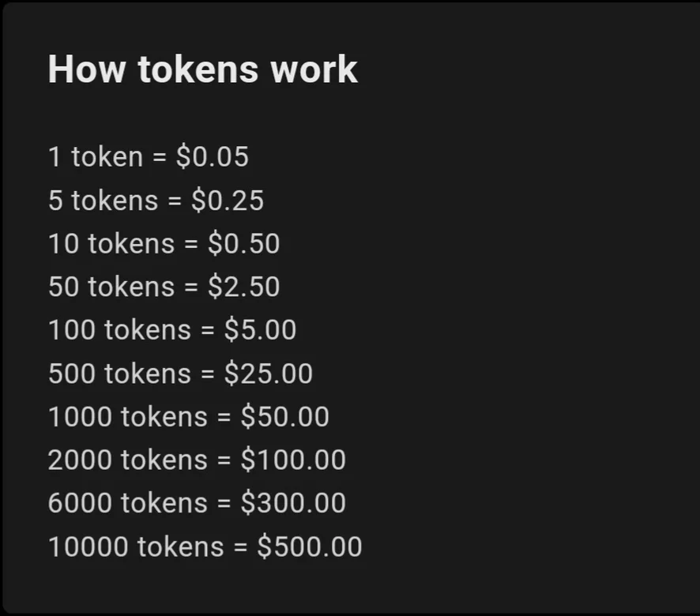Select the "10000 tokens = $500.00" line
This screenshot has height=616, width=700.
point(205,547)
